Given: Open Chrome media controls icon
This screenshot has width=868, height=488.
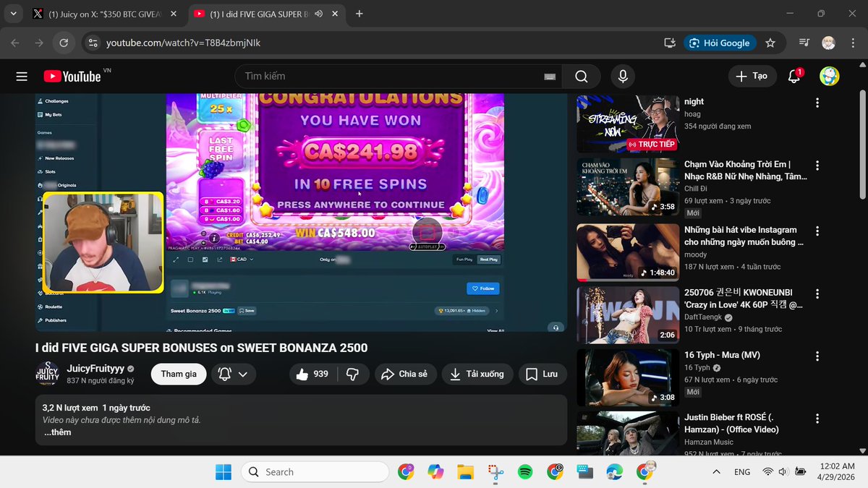Looking at the screenshot, I should [x=804, y=43].
